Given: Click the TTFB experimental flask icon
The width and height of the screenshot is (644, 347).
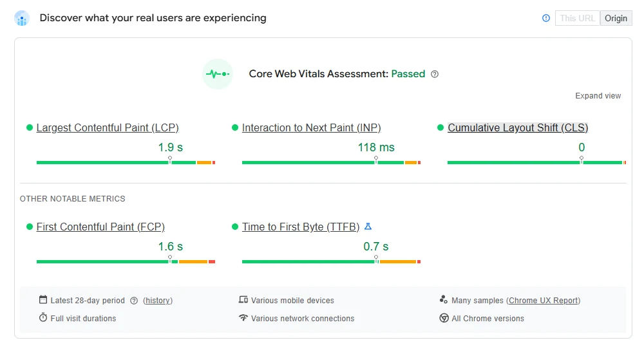Looking at the screenshot, I should 368,227.
